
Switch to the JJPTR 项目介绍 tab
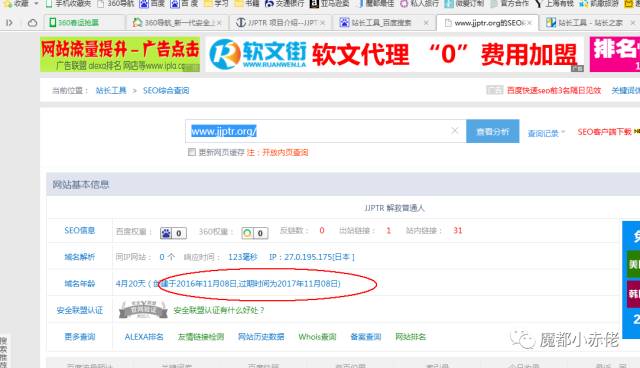281,22
